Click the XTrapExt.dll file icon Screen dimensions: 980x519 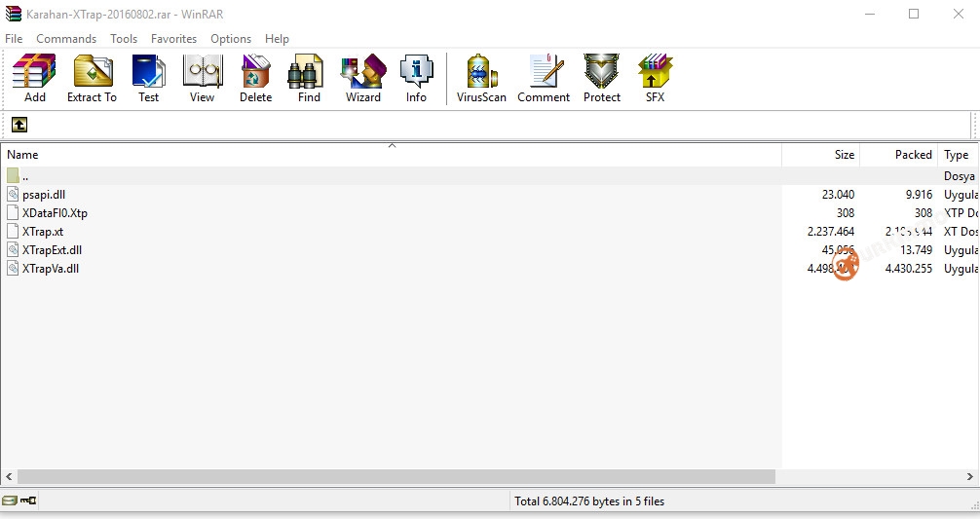[13, 250]
